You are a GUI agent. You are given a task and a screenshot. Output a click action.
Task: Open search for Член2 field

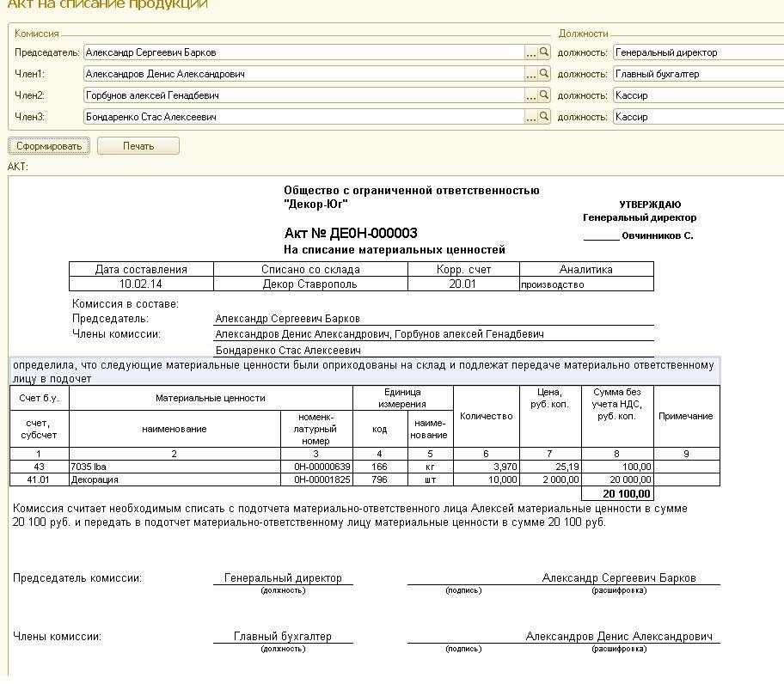pyautogui.click(x=544, y=95)
